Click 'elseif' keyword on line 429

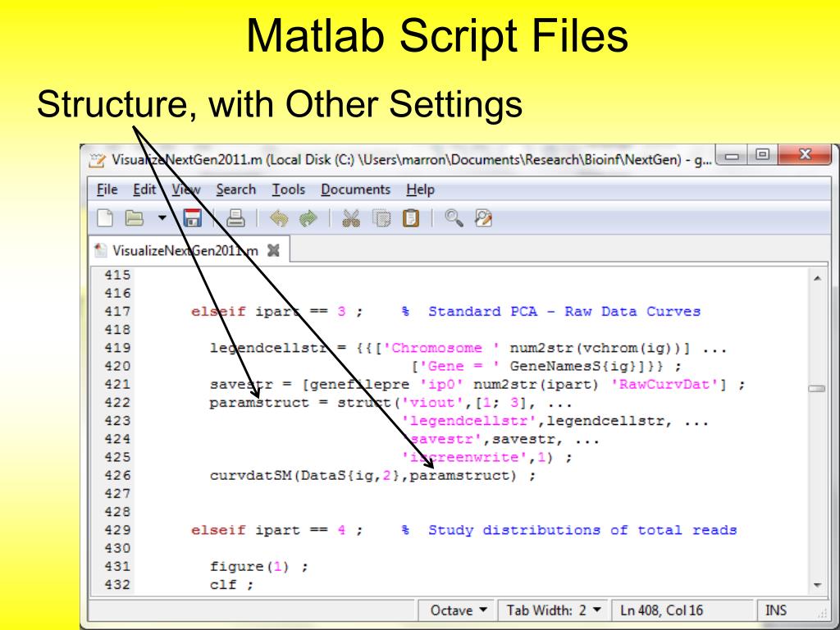[218, 530]
